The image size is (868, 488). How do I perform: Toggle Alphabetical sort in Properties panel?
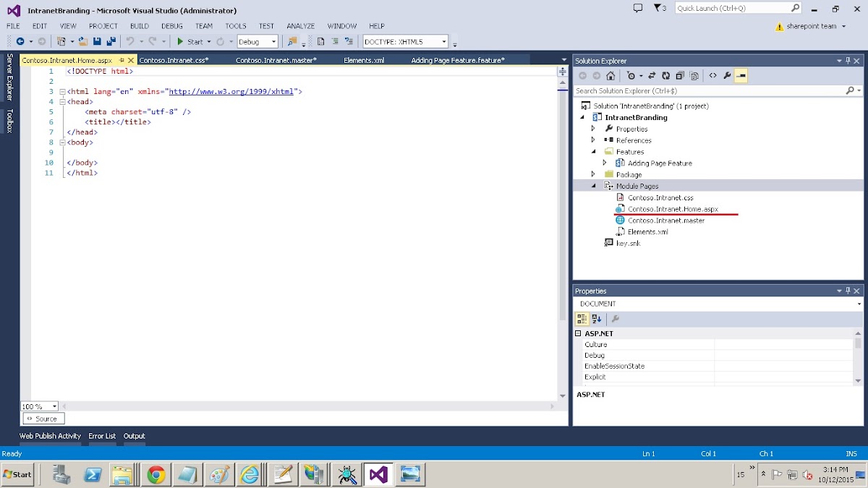(597, 318)
